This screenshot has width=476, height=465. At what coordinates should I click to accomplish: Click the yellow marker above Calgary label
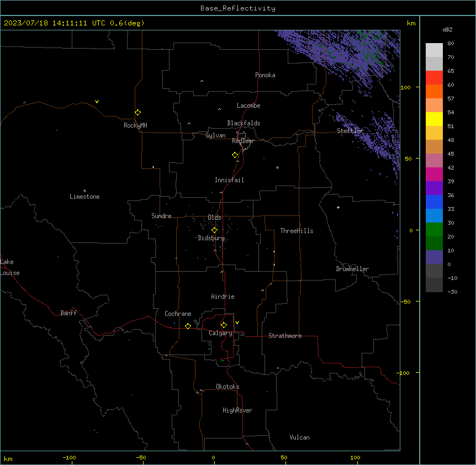pos(224,325)
